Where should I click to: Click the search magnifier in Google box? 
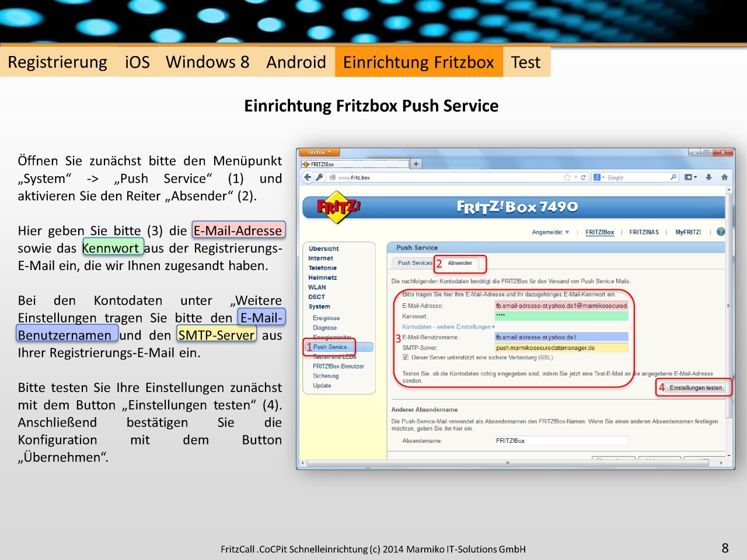(673, 177)
